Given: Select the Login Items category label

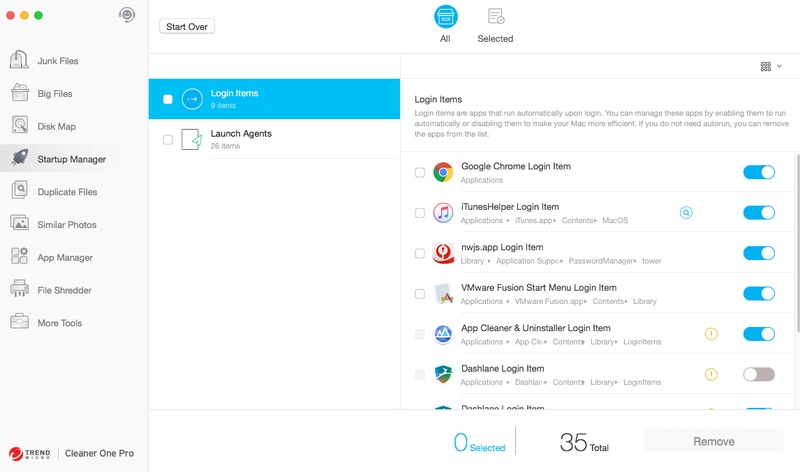Looking at the screenshot, I should (x=234, y=93).
